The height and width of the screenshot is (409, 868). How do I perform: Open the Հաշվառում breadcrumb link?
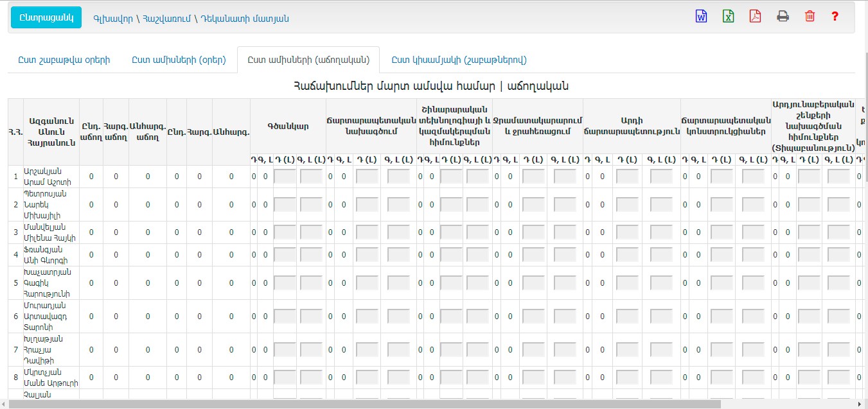click(x=166, y=19)
